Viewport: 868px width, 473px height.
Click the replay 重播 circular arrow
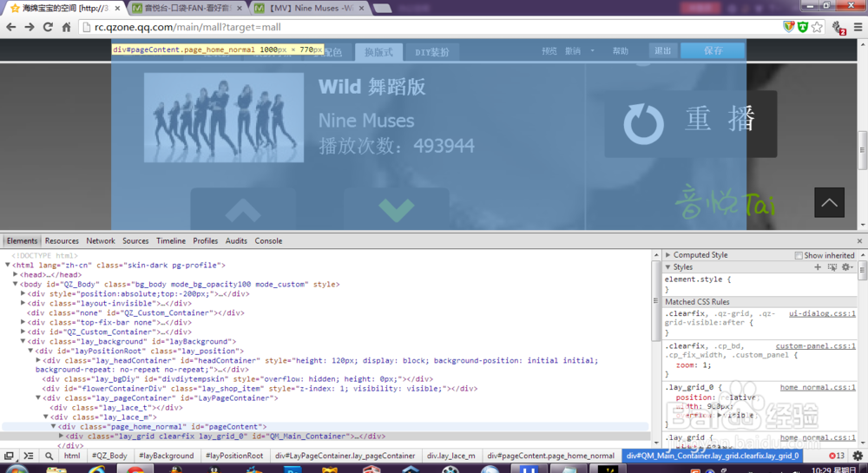pyautogui.click(x=643, y=124)
